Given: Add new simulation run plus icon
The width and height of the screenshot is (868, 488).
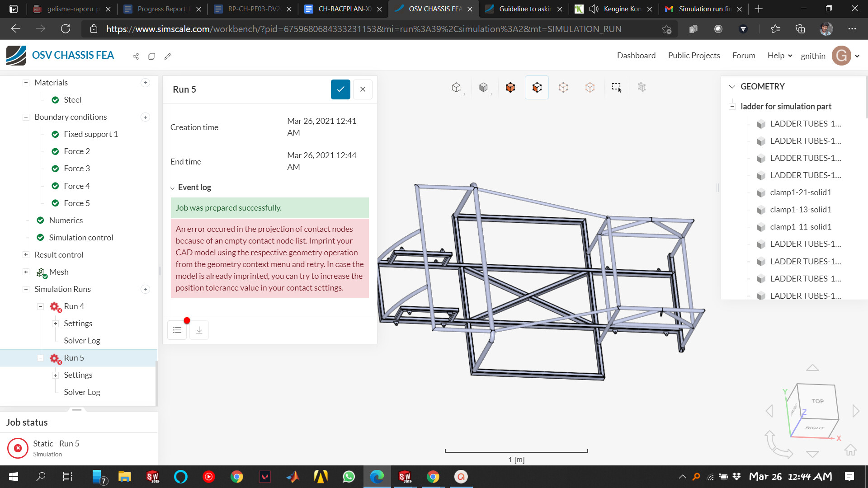Looking at the screenshot, I should pos(145,289).
